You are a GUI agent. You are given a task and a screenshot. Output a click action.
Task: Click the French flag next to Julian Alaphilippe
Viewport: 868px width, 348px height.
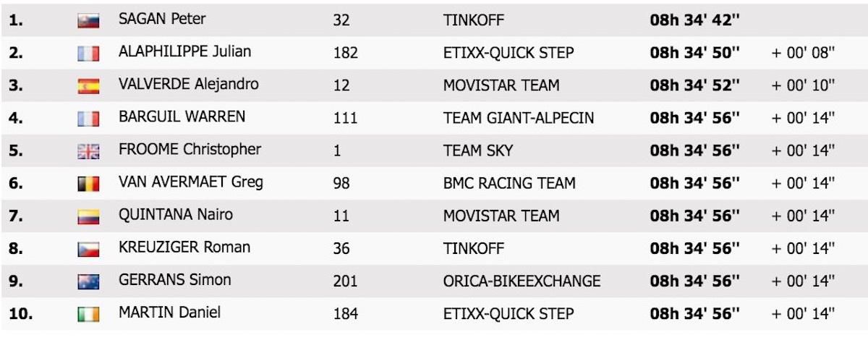(88, 54)
